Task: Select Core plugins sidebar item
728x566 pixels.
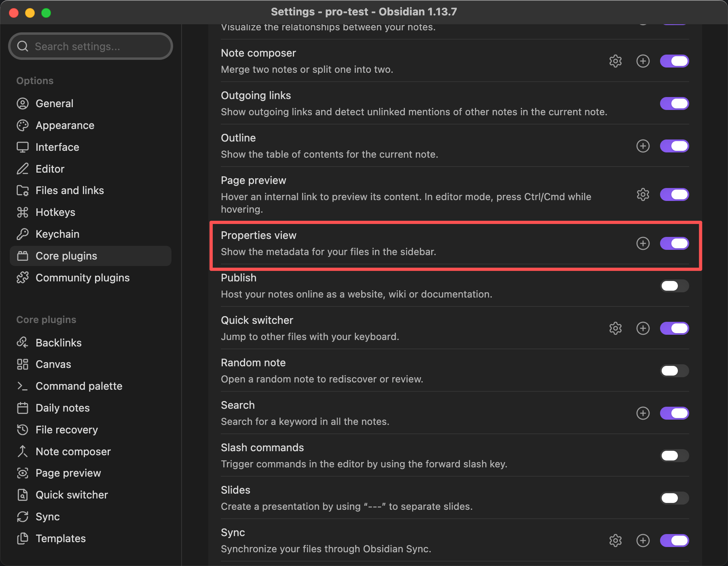Action: pos(91,256)
